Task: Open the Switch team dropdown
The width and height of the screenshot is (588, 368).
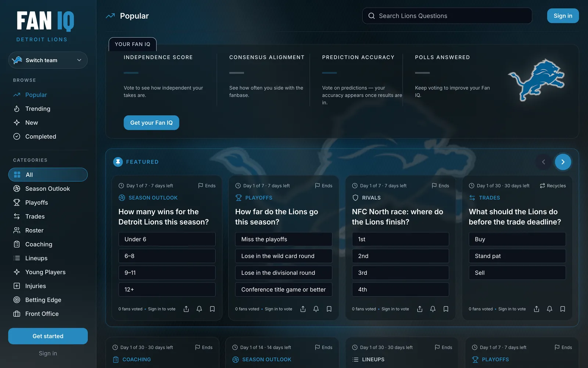Action: coord(48,60)
